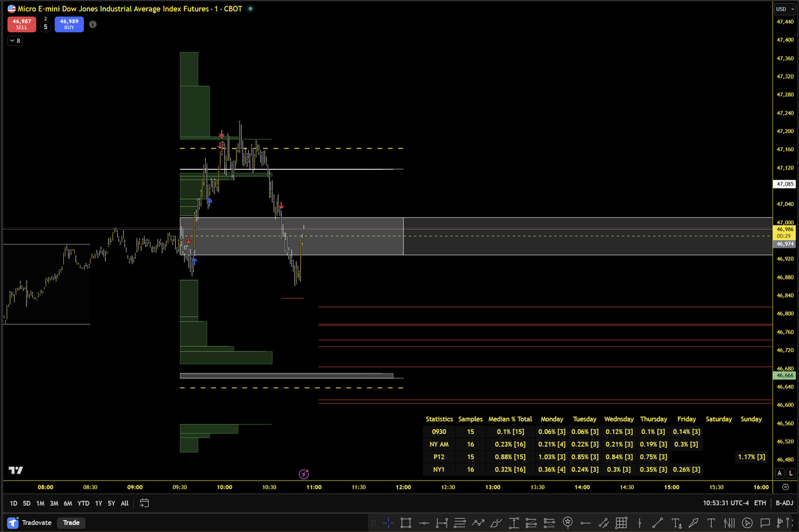The height and width of the screenshot is (532, 799).
Task: Click the NY1 statistics row label
Action: click(x=439, y=469)
